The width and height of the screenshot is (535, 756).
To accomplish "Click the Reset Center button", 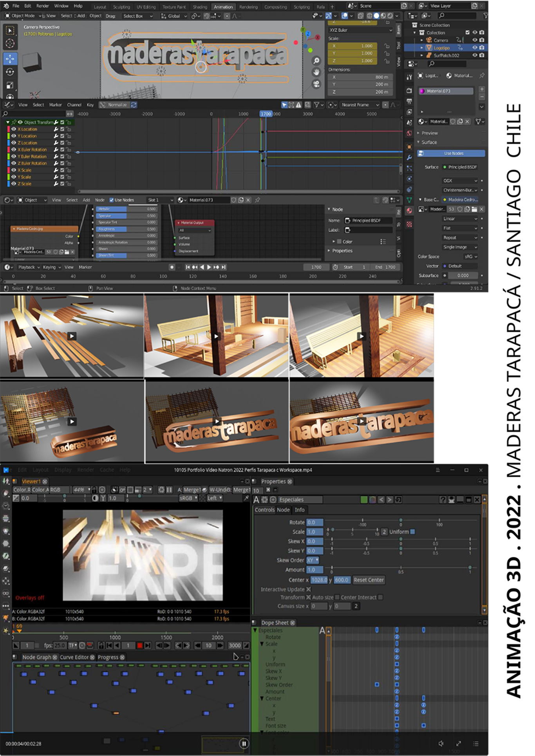I will pyautogui.click(x=369, y=580).
